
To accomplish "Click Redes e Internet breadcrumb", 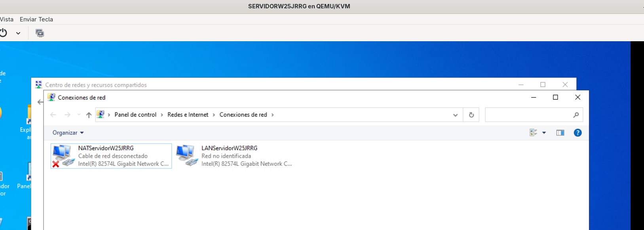I will coord(188,115).
